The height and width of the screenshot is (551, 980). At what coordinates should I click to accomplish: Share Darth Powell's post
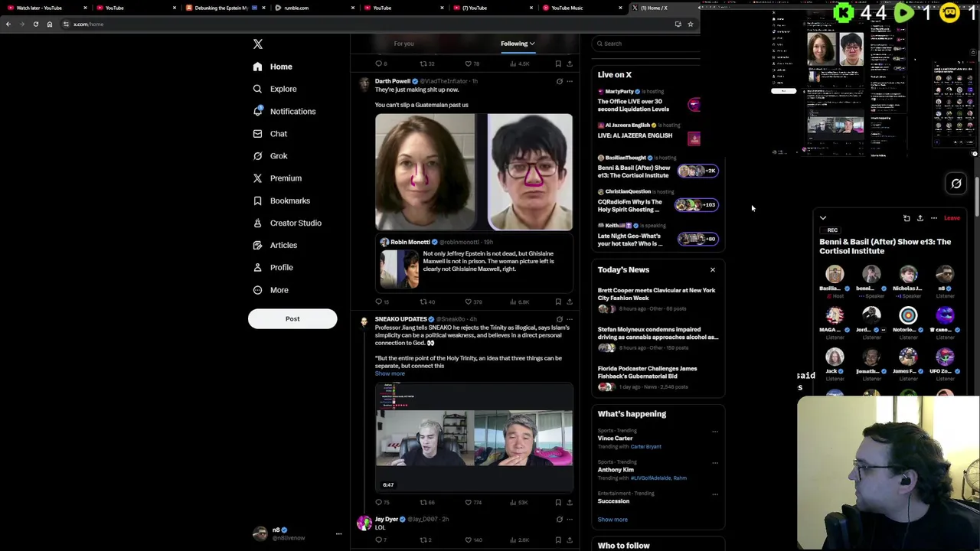tap(570, 302)
